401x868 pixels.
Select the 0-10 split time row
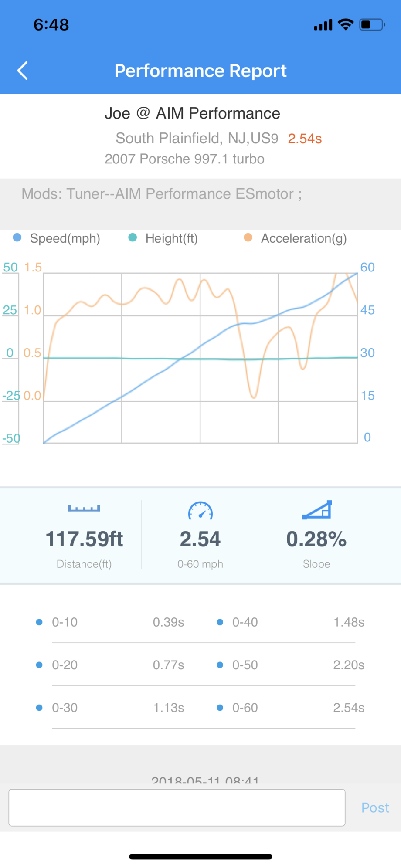point(110,622)
